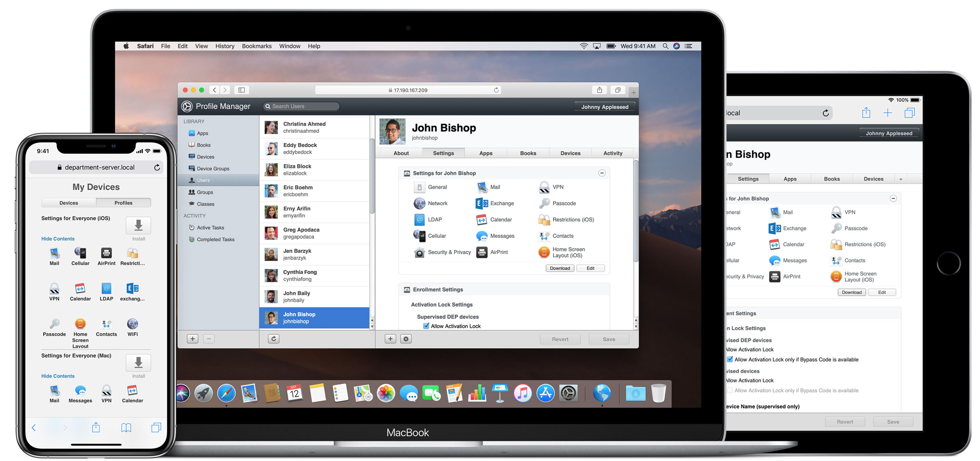Open bookmarks on the iPhone Safari toolbar
Screen dimensions: 980x461
[126, 427]
